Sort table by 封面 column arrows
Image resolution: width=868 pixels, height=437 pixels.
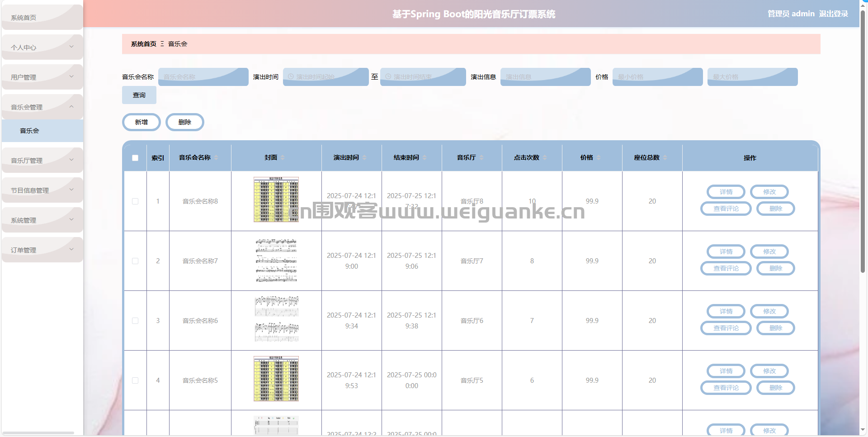[283, 157]
